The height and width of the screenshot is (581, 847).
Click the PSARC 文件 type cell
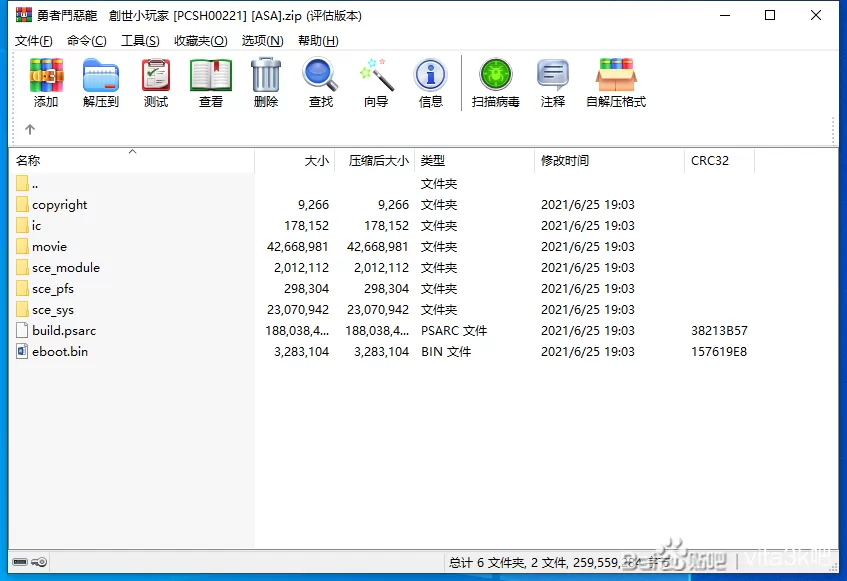[x=454, y=330]
